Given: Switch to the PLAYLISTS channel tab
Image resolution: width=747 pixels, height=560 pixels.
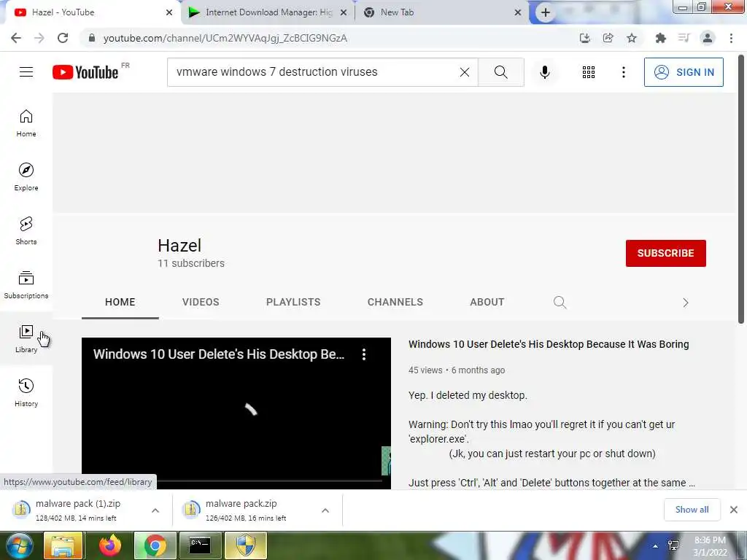Looking at the screenshot, I should point(293,303).
